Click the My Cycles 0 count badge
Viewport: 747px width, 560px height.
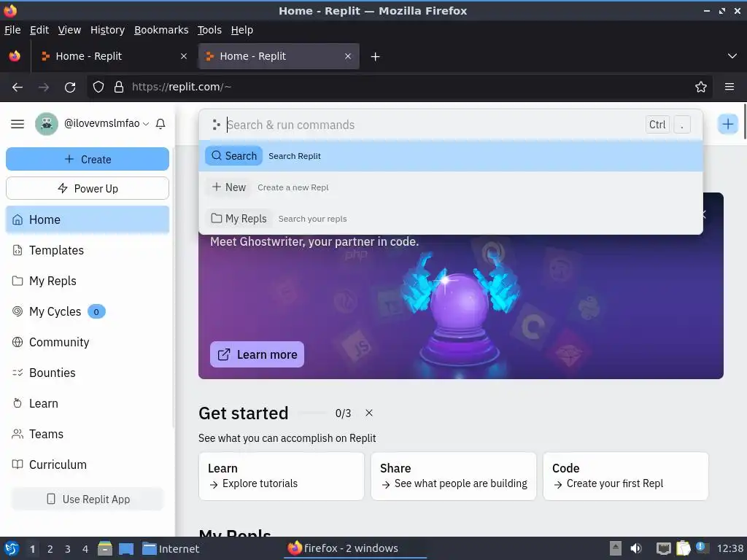[96, 312]
